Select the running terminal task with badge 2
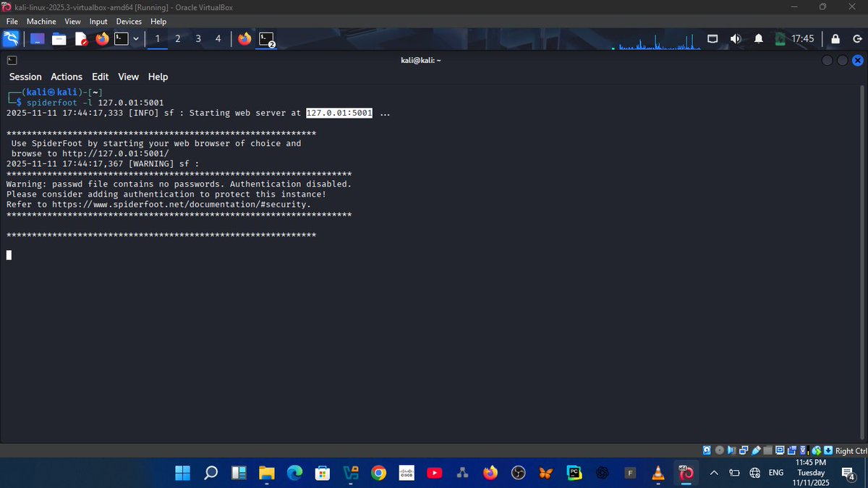 [x=268, y=39]
